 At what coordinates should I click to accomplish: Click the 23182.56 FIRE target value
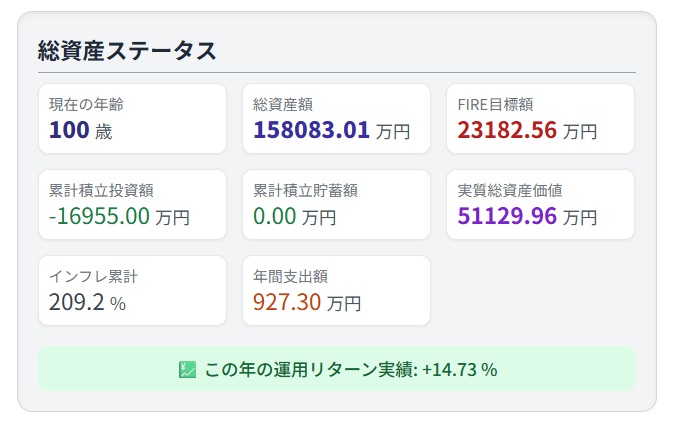click(x=507, y=130)
